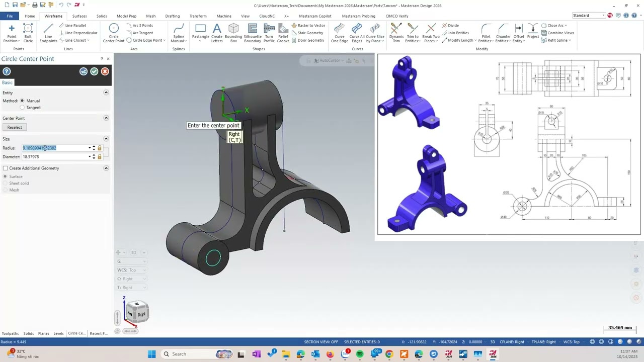Open Google Chrome from the taskbar
644x362 pixels.
click(x=389, y=354)
